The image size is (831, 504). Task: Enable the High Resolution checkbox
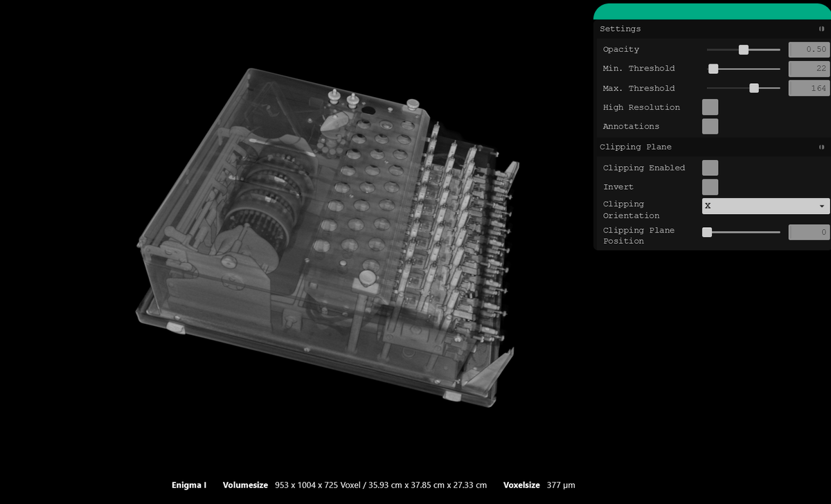710,107
